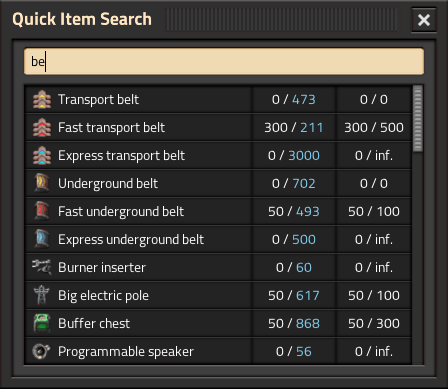Screen dimensions: 448x389
Task: Select the Programmable speaker row text
Action: 126,352
